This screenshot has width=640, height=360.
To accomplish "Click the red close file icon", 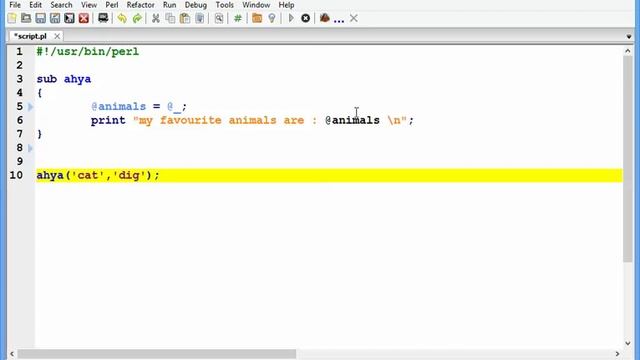I will coord(84,18).
